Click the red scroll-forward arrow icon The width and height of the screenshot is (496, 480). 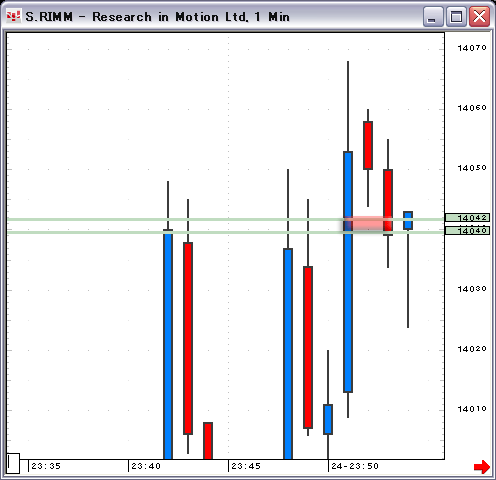[x=482, y=466]
